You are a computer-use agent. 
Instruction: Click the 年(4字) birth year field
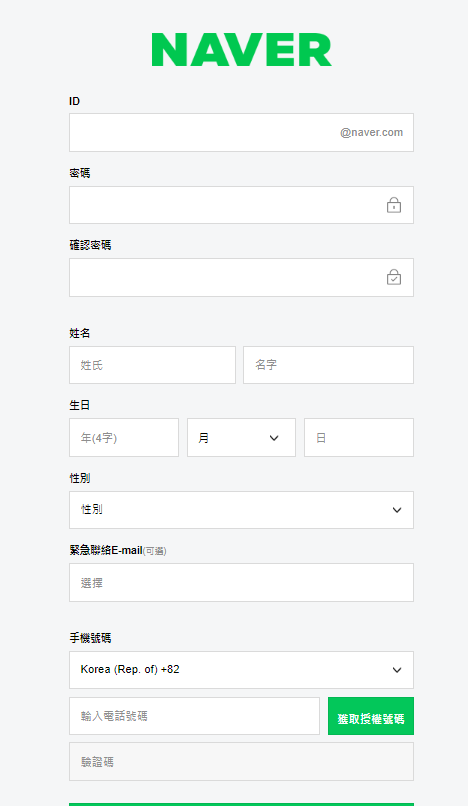tap(124, 437)
